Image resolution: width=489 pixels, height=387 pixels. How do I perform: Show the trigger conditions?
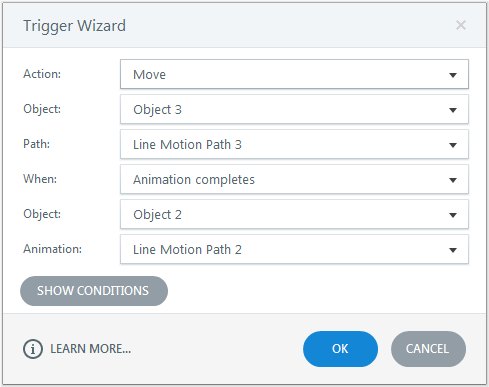pyautogui.click(x=94, y=291)
